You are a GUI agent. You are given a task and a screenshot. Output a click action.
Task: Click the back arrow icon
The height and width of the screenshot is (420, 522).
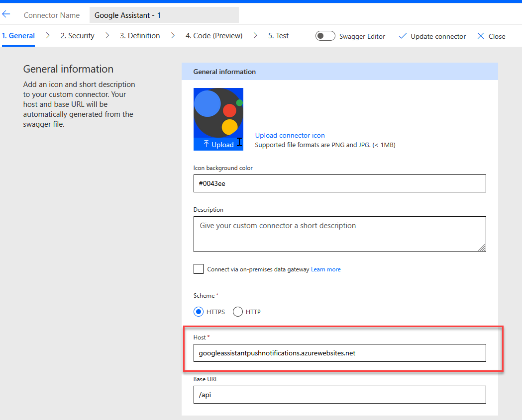tap(6, 14)
